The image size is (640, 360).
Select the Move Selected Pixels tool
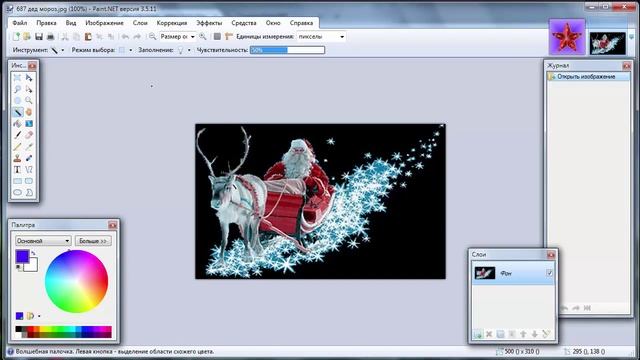[29, 78]
